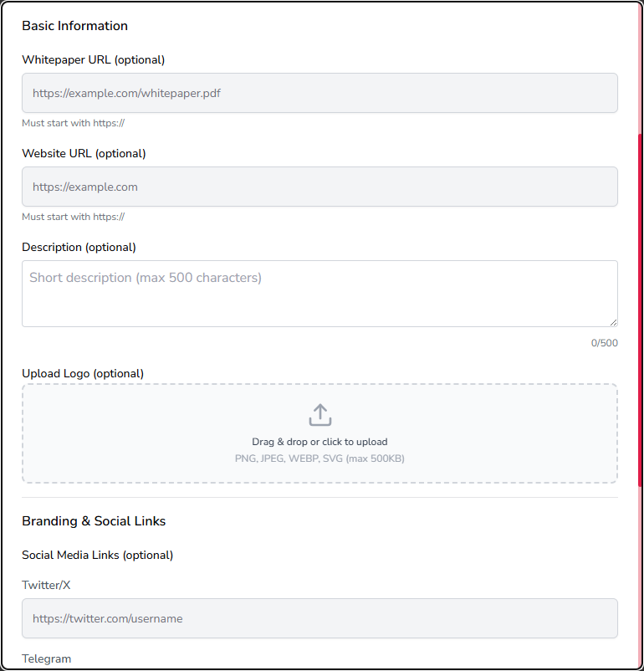Click the "Description (optional)" label
The width and height of the screenshot is (644, 671).
pyautogui.click(x=79, y=247)
